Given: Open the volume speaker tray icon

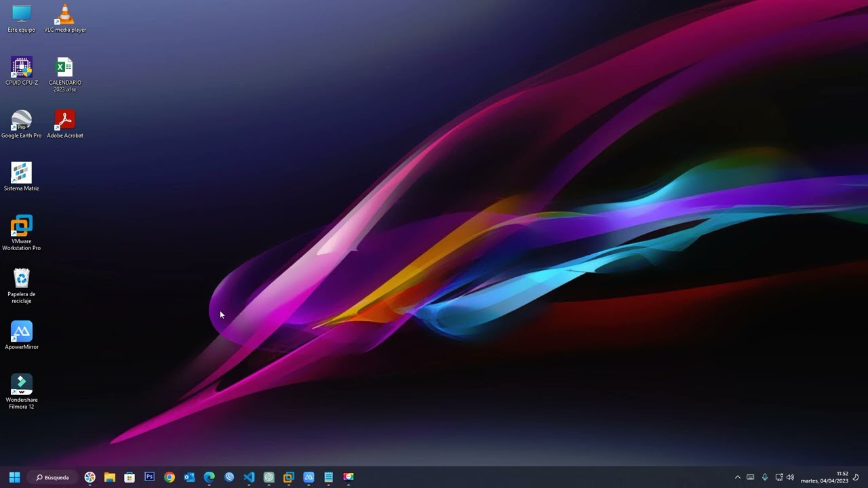Looking at the screenshot, I should 790,477.
